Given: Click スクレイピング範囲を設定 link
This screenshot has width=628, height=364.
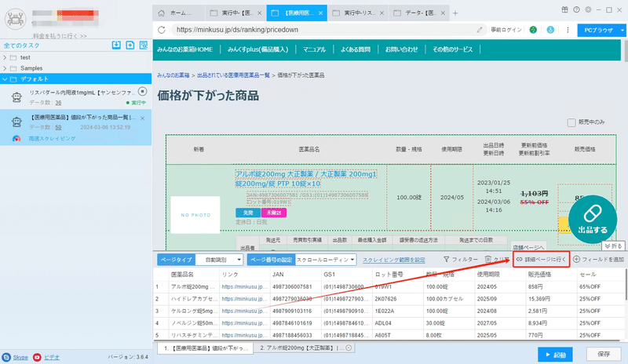Looking at the screenshot, I should [x=394, y=260].
